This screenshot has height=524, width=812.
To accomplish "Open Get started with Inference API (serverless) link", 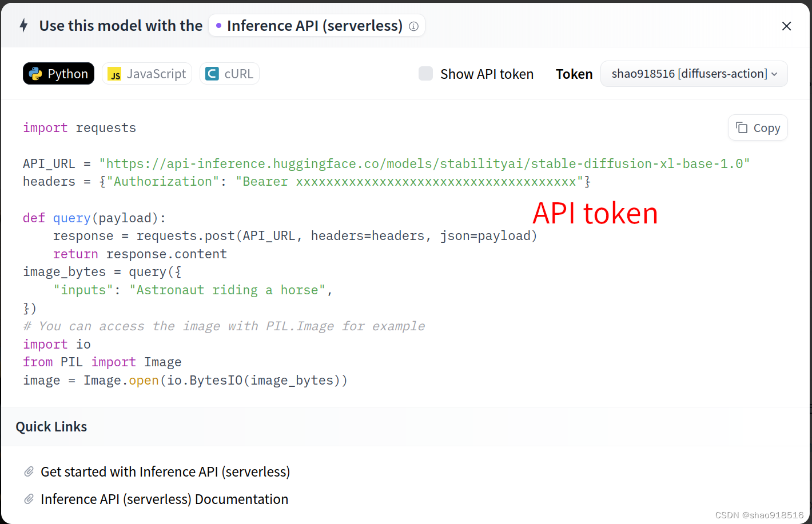I will [x=165, y=471].
